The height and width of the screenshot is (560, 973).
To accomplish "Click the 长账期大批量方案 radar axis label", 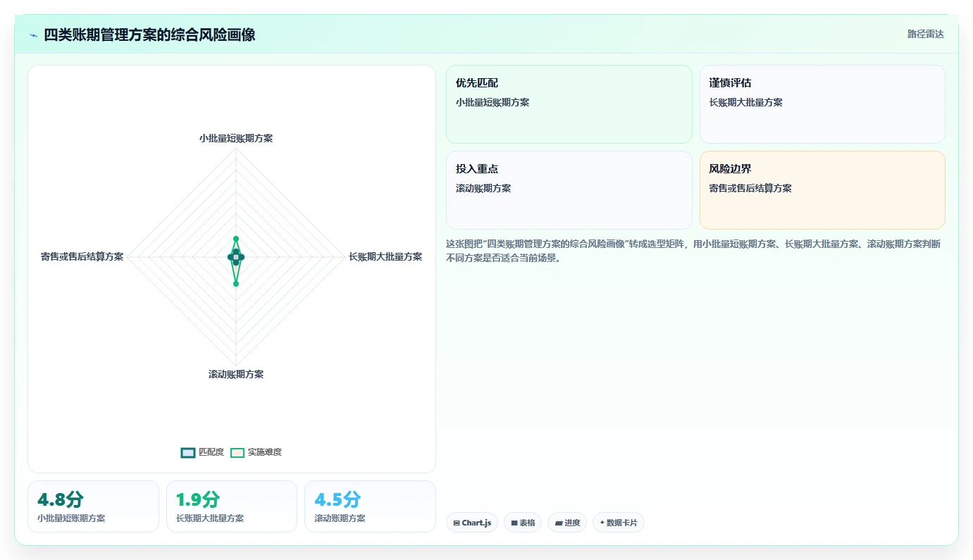I will pyautogui.click(x=385, y=256).
